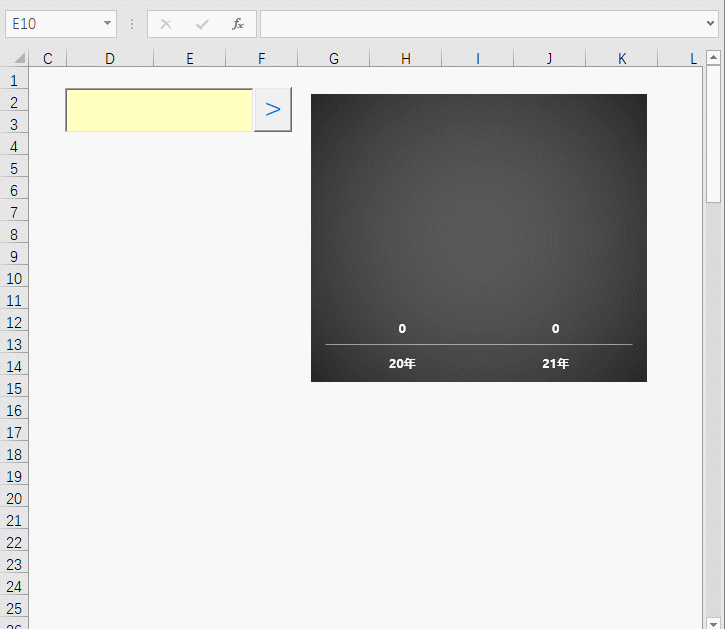Screen dimensions: 725x629
Task: Click the formula bar resize dots handle
Action: tap(132, 24)
